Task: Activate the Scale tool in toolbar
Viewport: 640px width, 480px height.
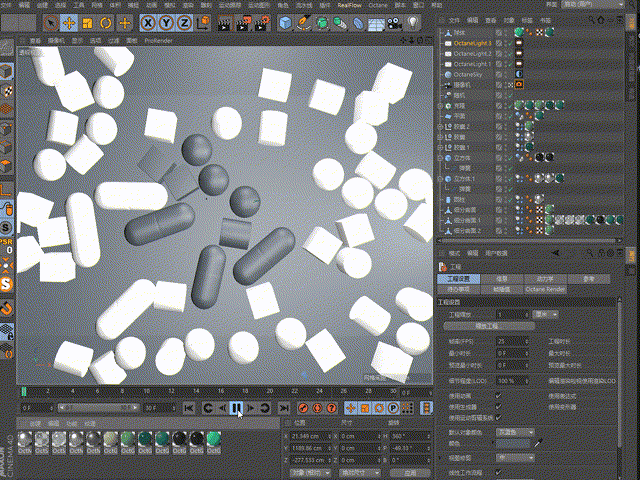Action: 87,23
